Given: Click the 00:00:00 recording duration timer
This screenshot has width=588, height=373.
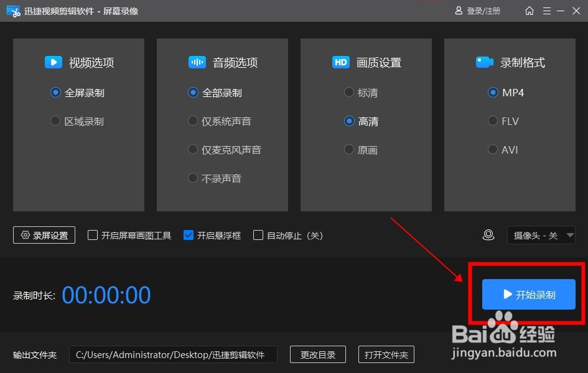Looking at the screenshot, I should [x=106, y=295].
